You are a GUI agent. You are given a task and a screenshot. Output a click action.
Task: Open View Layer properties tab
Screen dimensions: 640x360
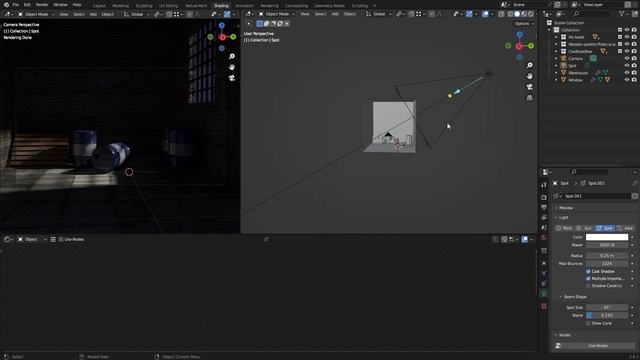544,218
